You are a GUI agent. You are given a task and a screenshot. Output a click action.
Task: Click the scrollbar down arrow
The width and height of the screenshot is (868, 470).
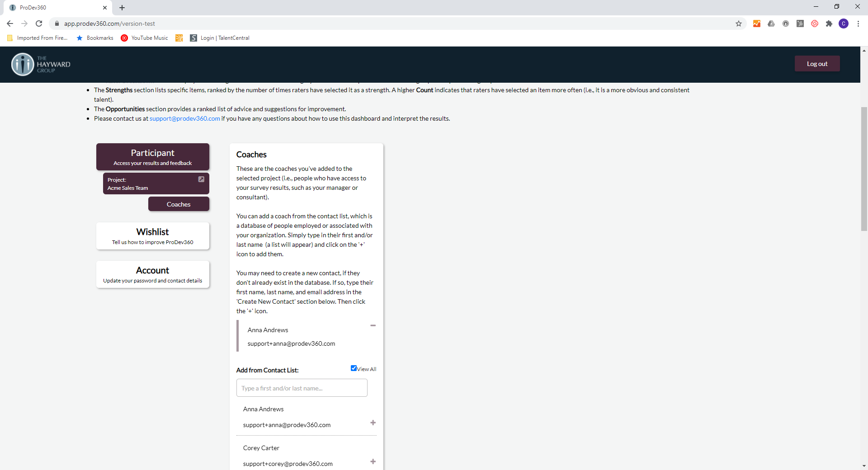(864, 466)
